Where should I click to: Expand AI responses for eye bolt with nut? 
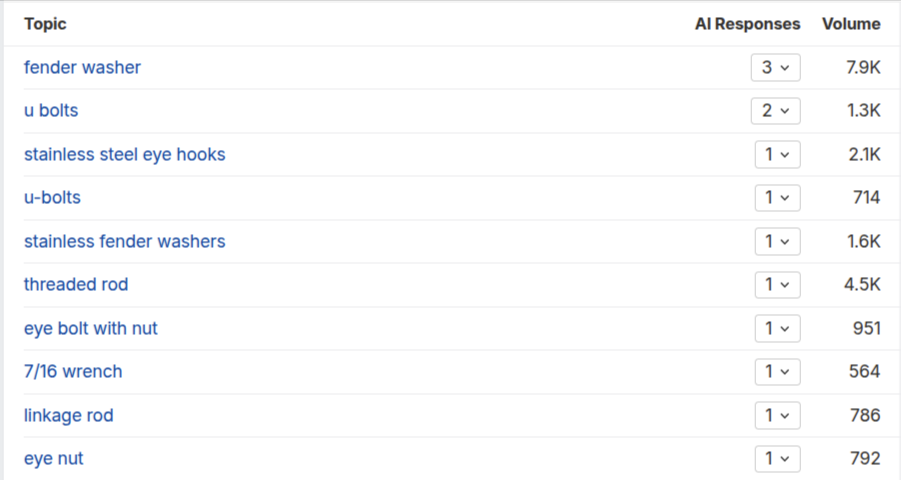tap(777, 328)
